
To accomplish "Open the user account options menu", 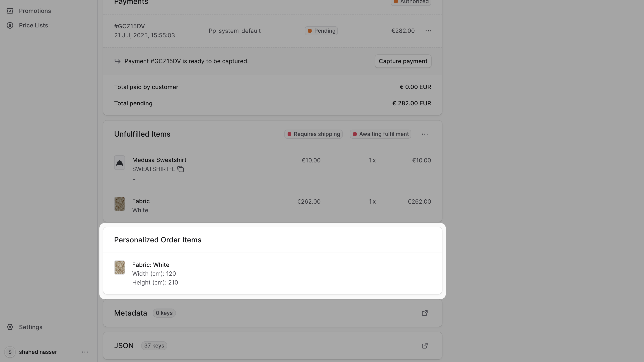I will [x=85, y=352].
